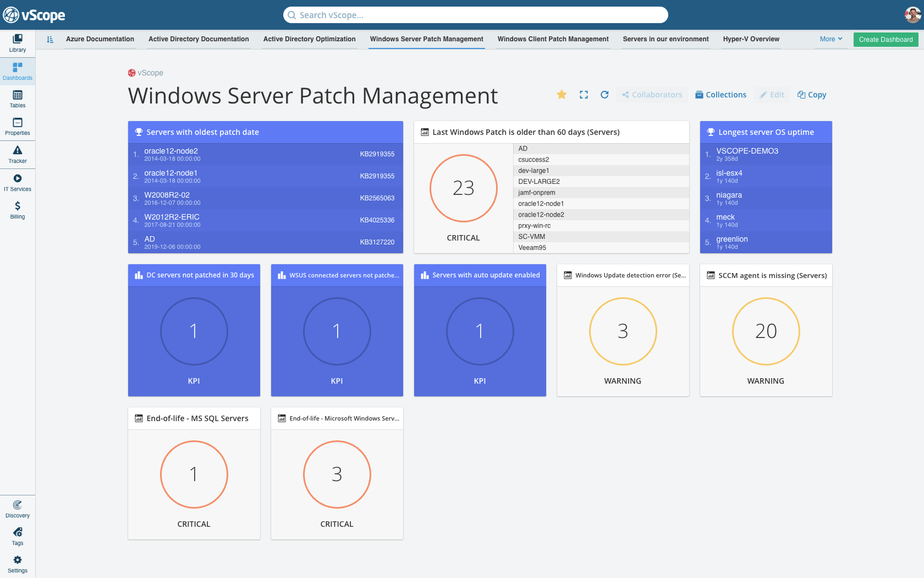
Task: Refresh the dashboard with reload icon
Action: pos(604,95)
